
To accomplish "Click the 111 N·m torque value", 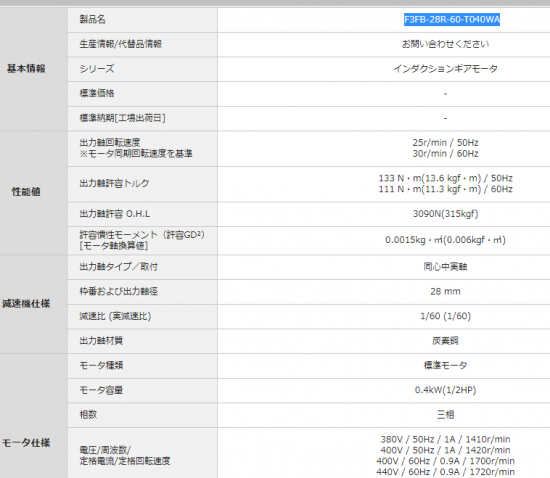I will pos(445,189).
